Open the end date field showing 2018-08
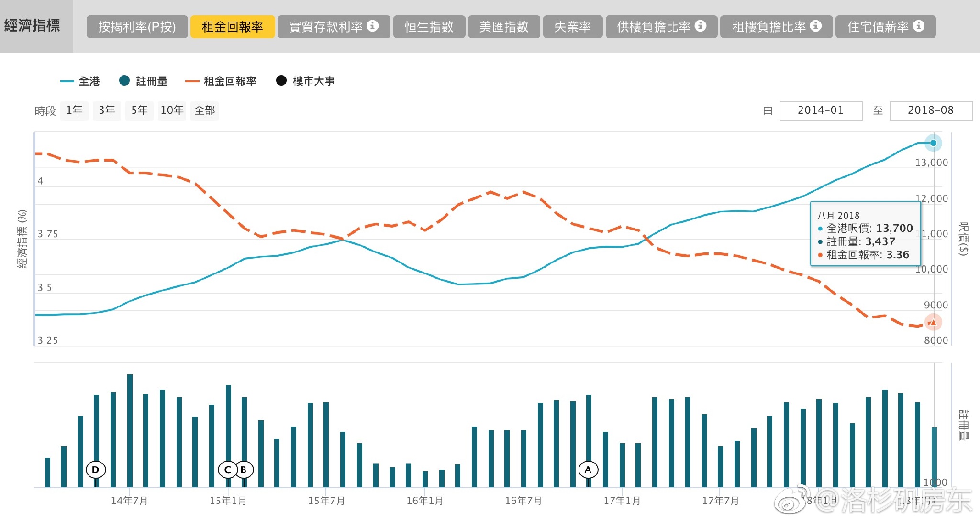 pyautogui.click(x=931, y=110)
